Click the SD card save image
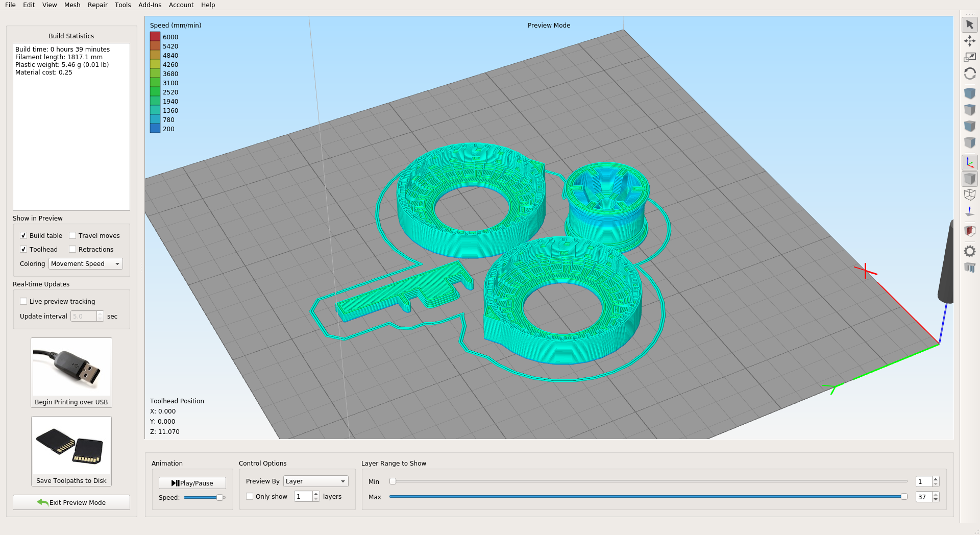This screenshot has height=535, width=980. click(x=71, y=446)
